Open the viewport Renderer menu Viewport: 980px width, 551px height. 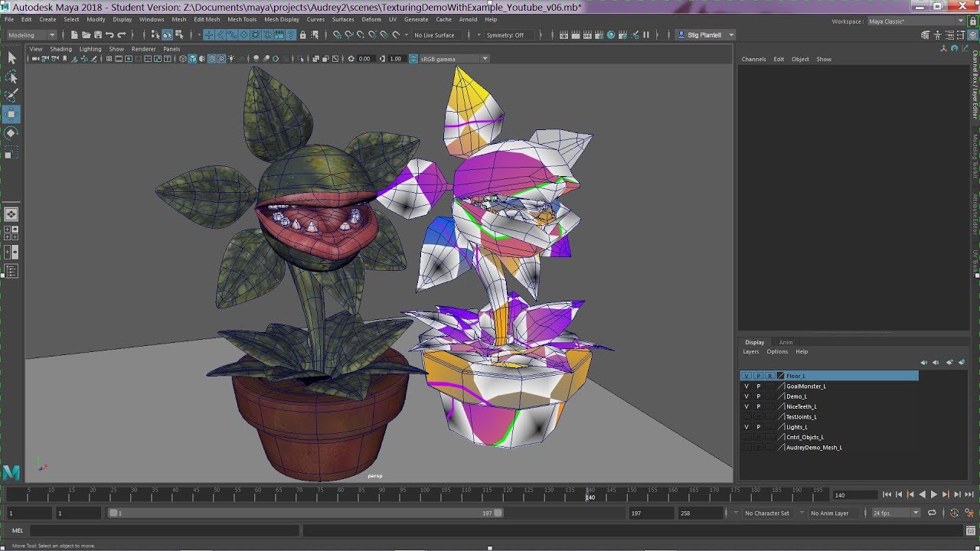(143, 49)
